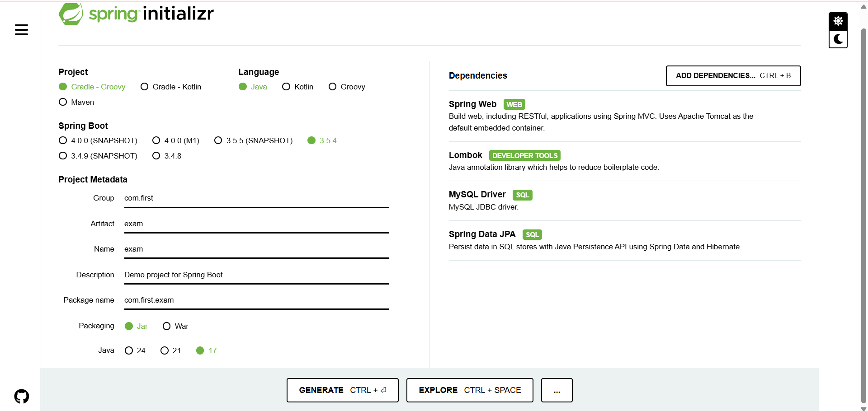The image size is (868, 411).
Task: Select Spring Boot 3.5.5 (SNAPSHOT)
Action: click(253, 140)
